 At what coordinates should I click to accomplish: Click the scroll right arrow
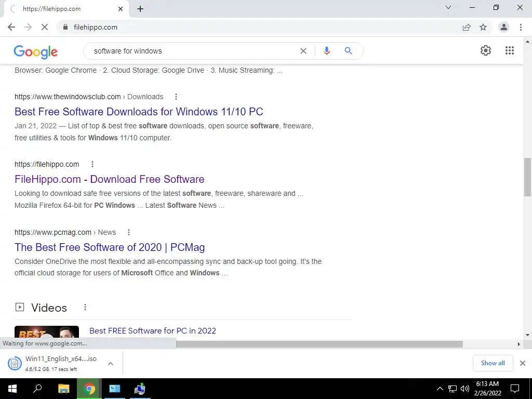519,344
